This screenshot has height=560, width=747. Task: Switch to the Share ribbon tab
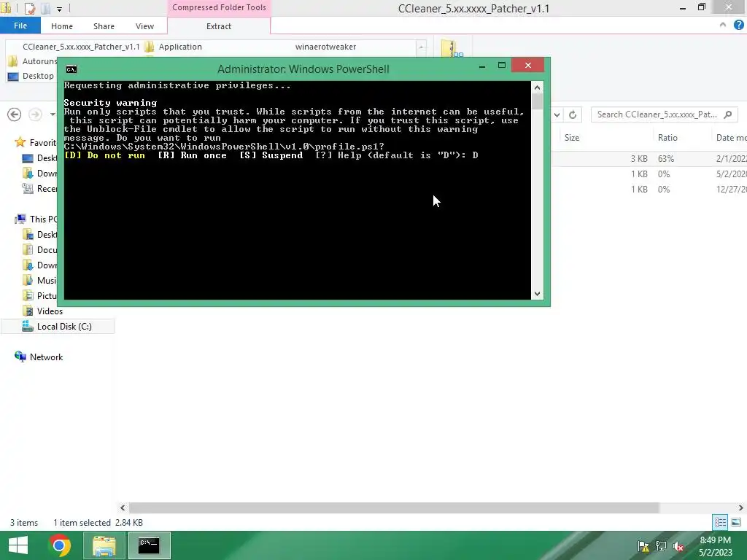104,26
